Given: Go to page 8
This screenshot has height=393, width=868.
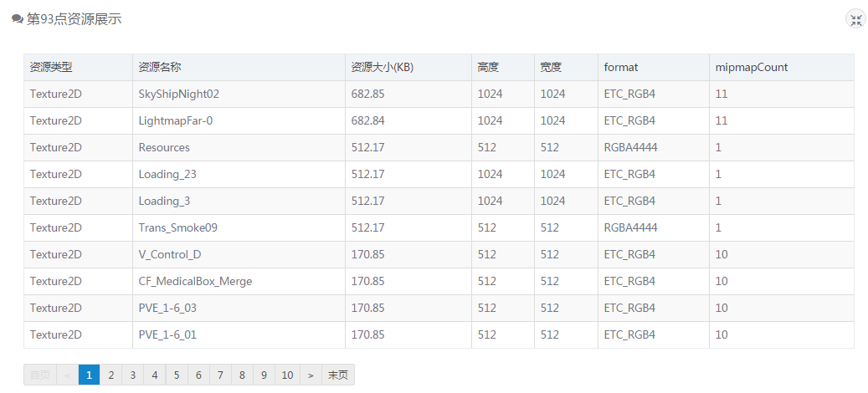Looking at the screenshot, I should pyautogui.click(x=242, y=375).
